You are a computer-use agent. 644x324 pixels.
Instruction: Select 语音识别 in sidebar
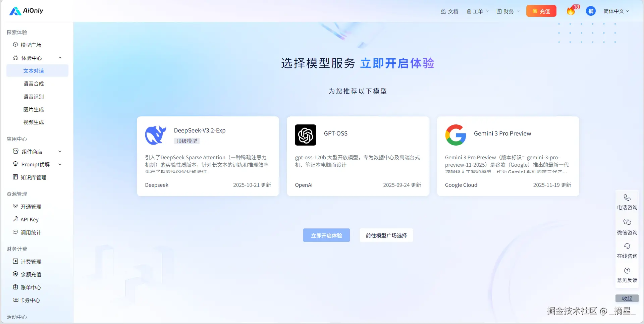pyautogui.click(x=34, y=97)
